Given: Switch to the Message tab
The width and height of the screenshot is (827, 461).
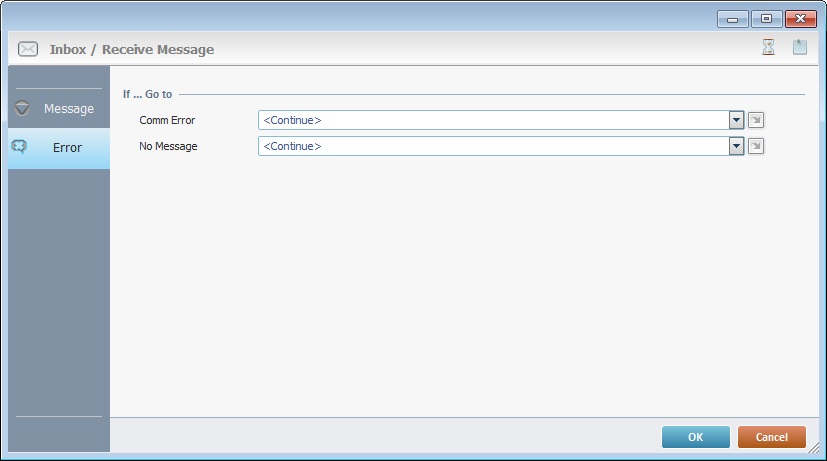Looking at the screenshot, I should [59, 109].
